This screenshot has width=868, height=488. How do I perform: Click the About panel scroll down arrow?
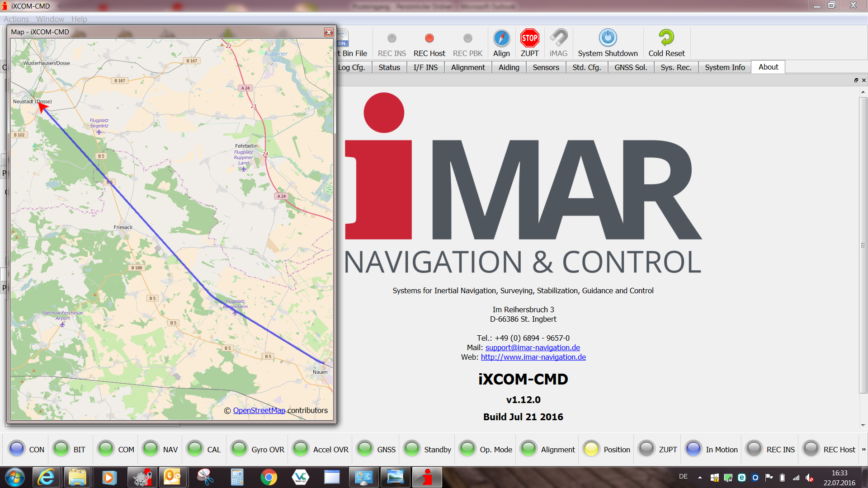click(863, 425)
